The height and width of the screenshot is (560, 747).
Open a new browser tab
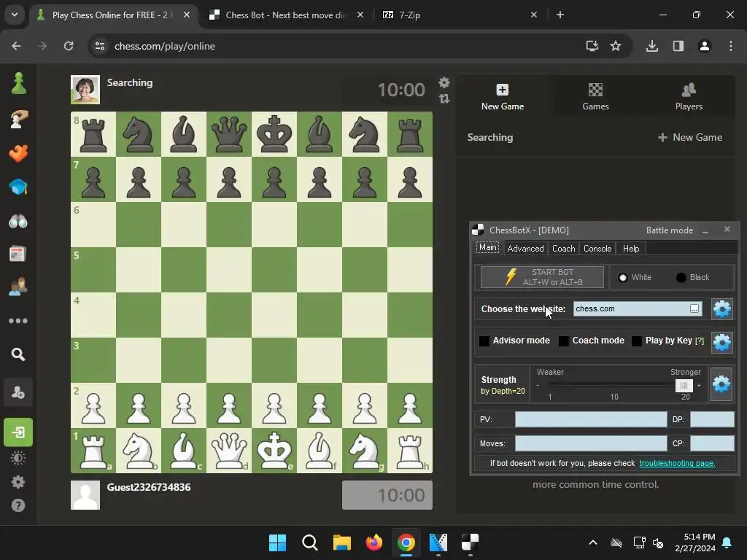[560, 15]
